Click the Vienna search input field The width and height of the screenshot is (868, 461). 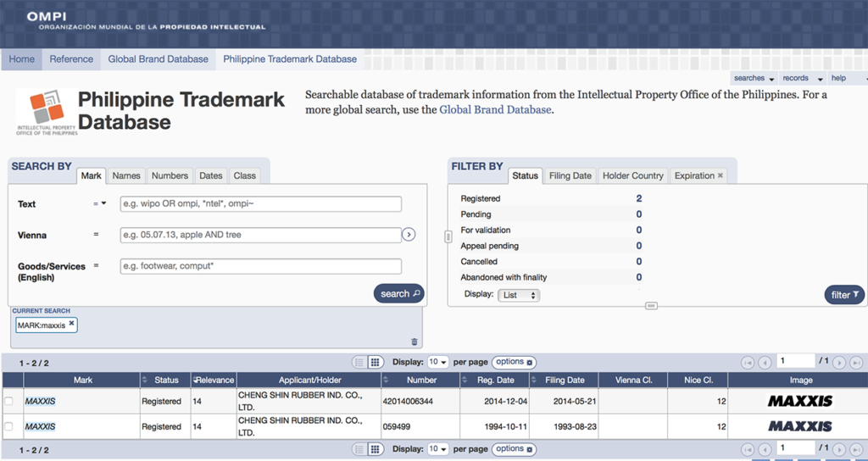tap(261, 235)
